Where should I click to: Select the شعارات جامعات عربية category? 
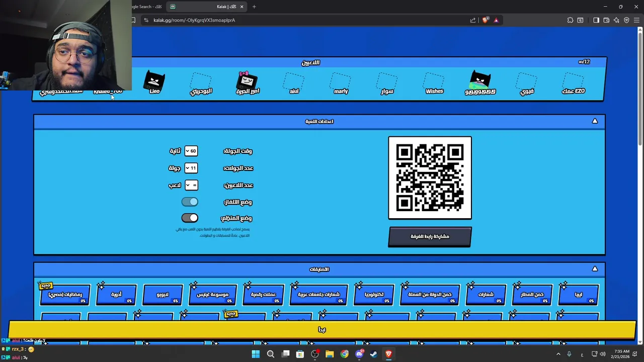point(319,295)
